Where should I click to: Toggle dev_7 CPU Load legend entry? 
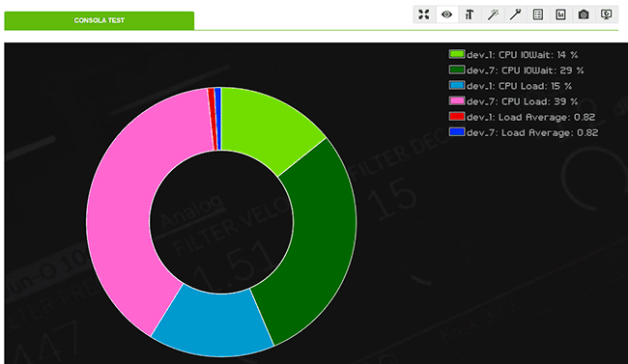(513, 101)
